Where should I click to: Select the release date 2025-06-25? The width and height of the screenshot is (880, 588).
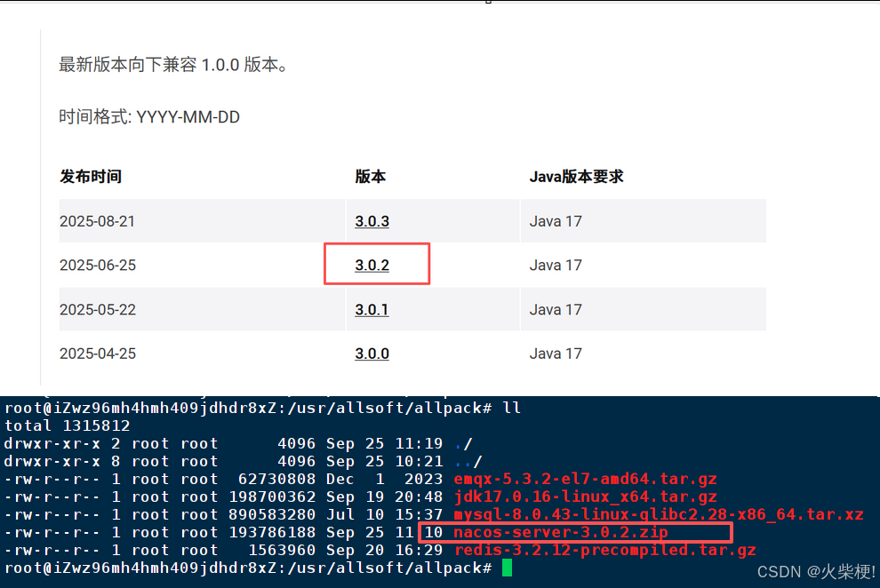click(x=98, y=265)
